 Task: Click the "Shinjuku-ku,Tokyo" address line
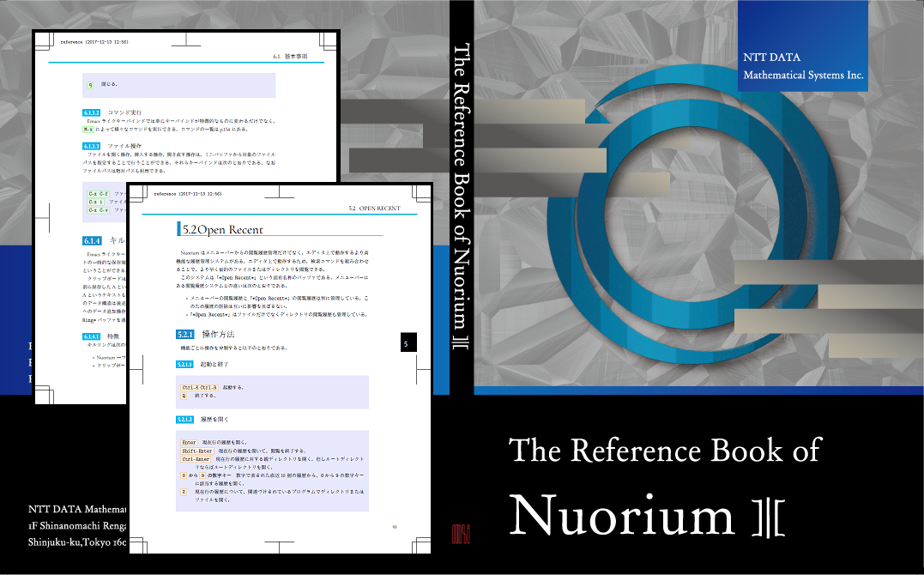(x=77, y=542)
